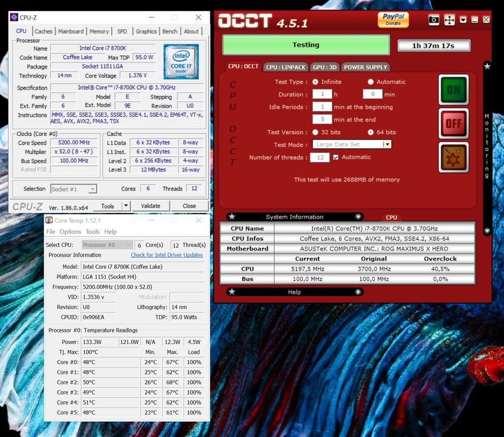Switch to the GPU : 3D tab
504x437 pixels.
click(324, 67)
